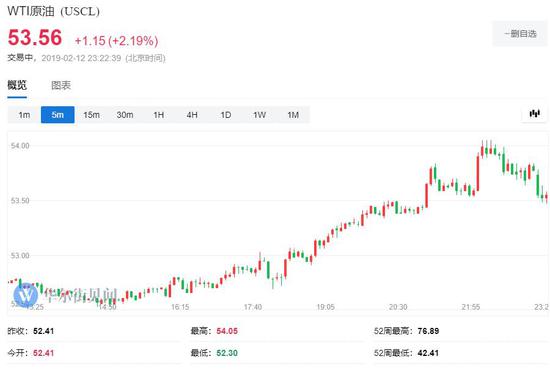
Task: Click the 最高 54.05 value
Action: 227,331
